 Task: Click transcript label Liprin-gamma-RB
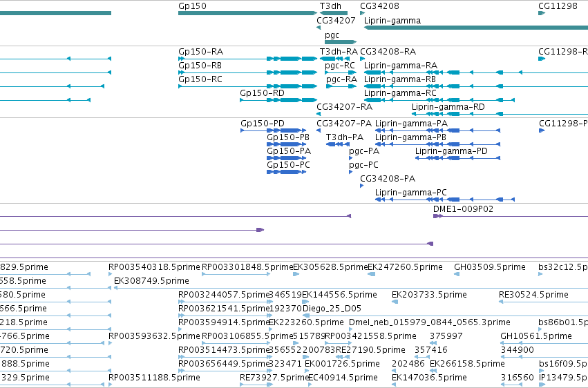coord(400,79)
